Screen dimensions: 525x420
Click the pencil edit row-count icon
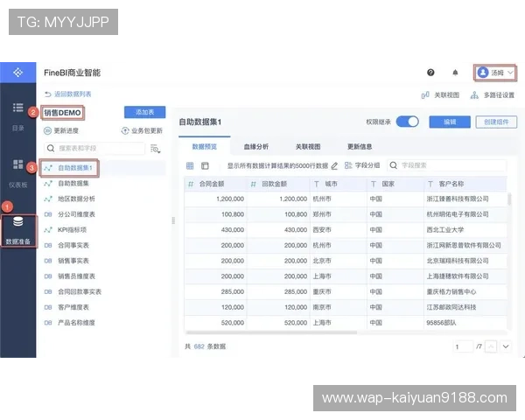[334, 165]
